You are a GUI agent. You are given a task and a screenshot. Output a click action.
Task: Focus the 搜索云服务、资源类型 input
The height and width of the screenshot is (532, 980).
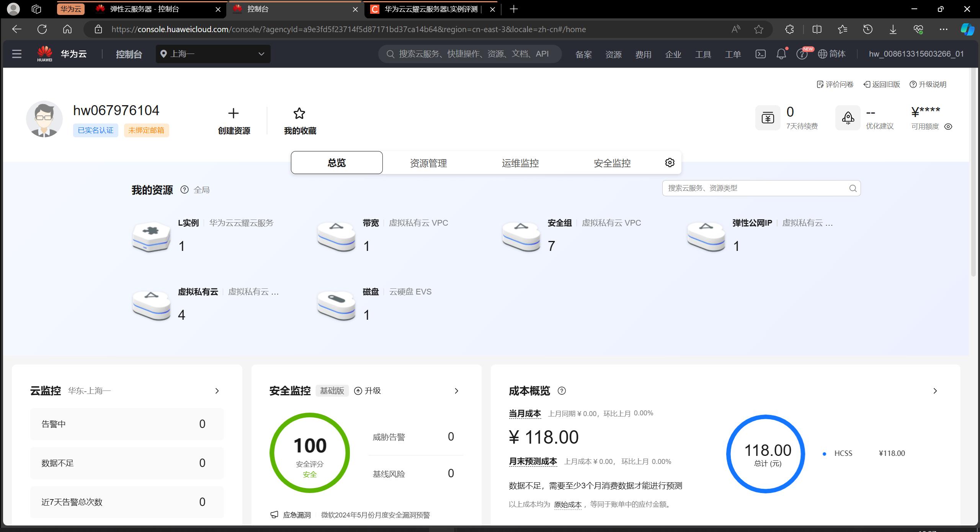click(x=761, y=188)
